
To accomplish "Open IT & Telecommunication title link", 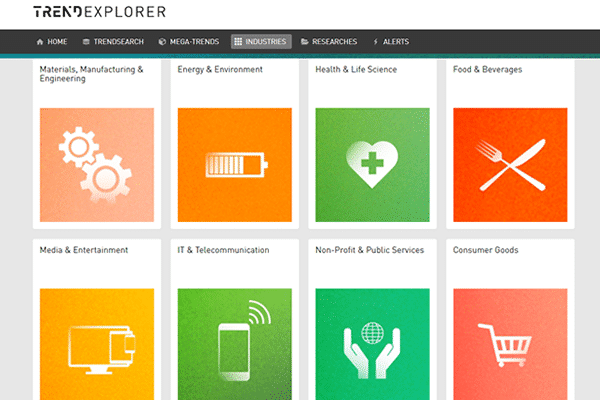I will 223,250.
